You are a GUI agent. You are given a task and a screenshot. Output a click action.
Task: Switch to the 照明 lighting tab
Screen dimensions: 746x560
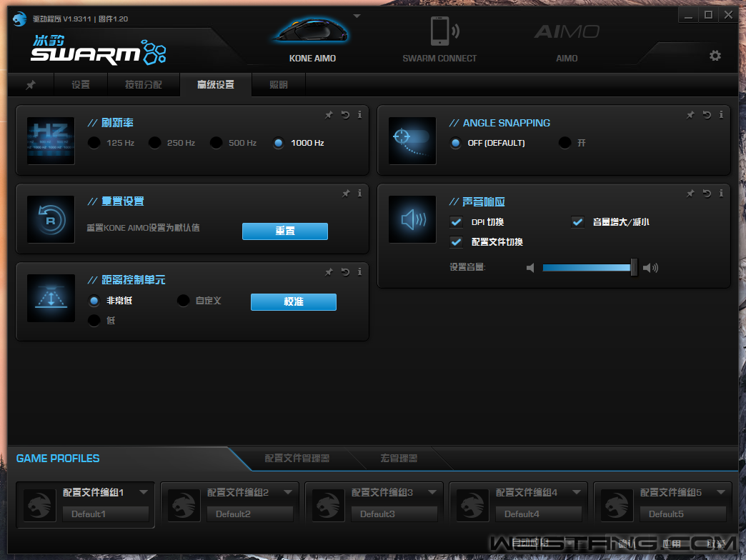(x=279, y=84)
